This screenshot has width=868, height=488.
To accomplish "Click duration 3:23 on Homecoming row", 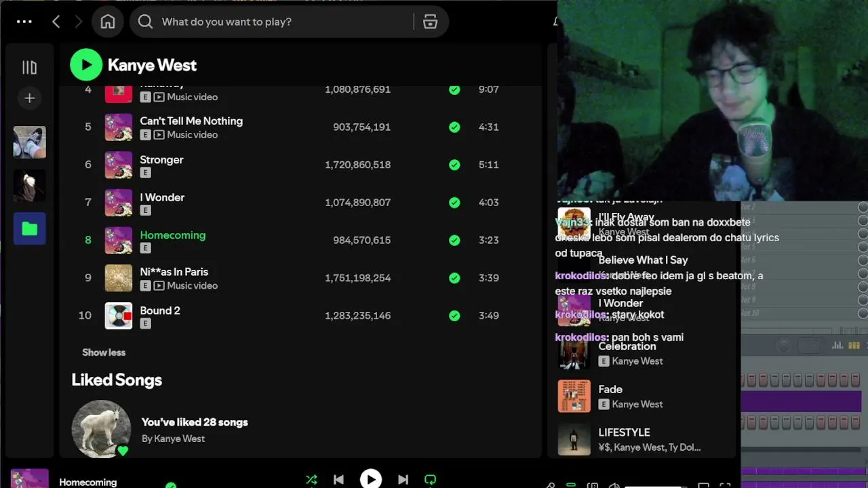I will point(488,240).
